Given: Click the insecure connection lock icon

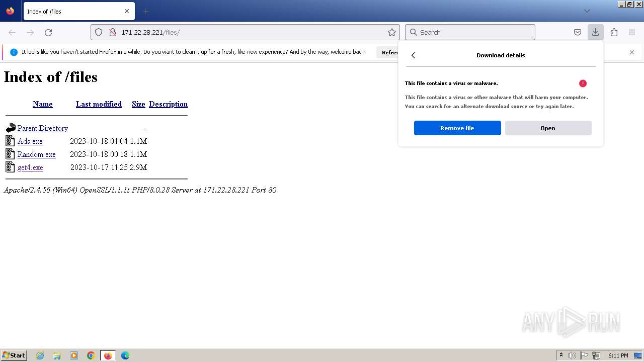Looking at the screenshot, I should click(113, 32).
